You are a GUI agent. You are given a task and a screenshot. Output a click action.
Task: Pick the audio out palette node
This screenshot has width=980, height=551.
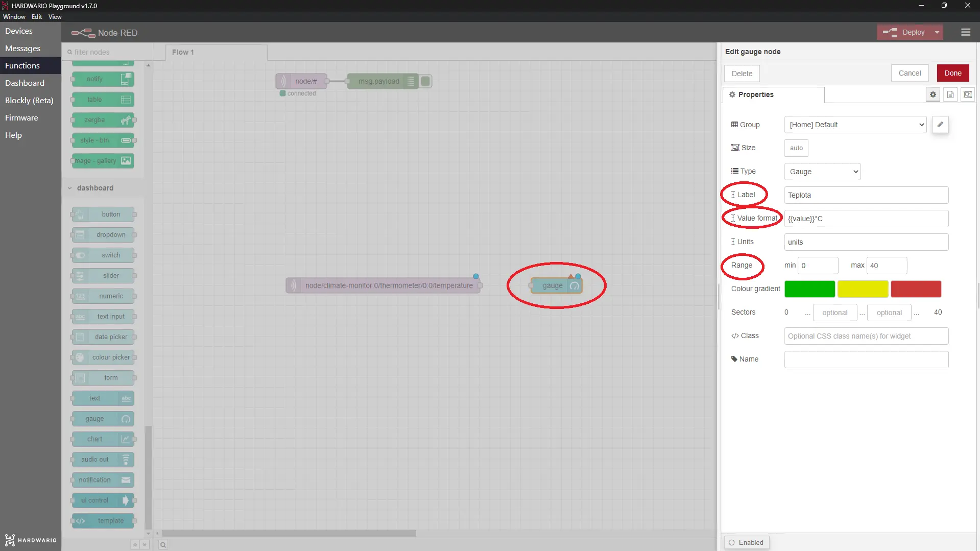[x=104, y=460]
